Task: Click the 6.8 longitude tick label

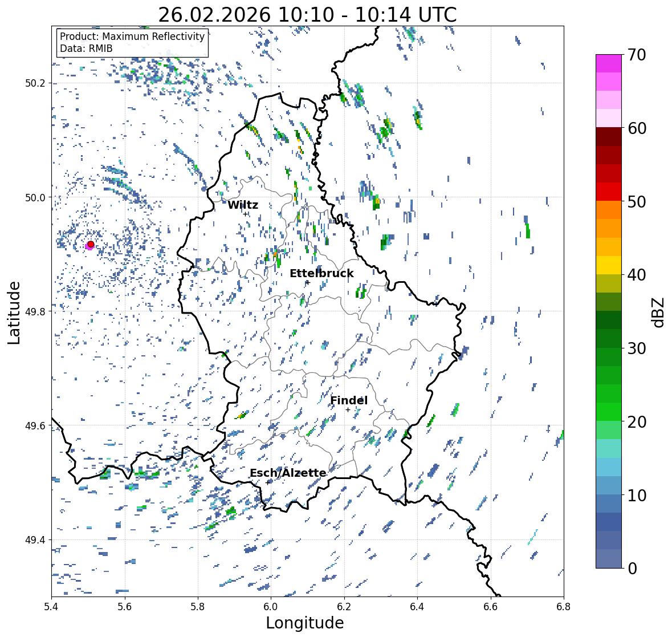Action: click(x=564, y=607)
